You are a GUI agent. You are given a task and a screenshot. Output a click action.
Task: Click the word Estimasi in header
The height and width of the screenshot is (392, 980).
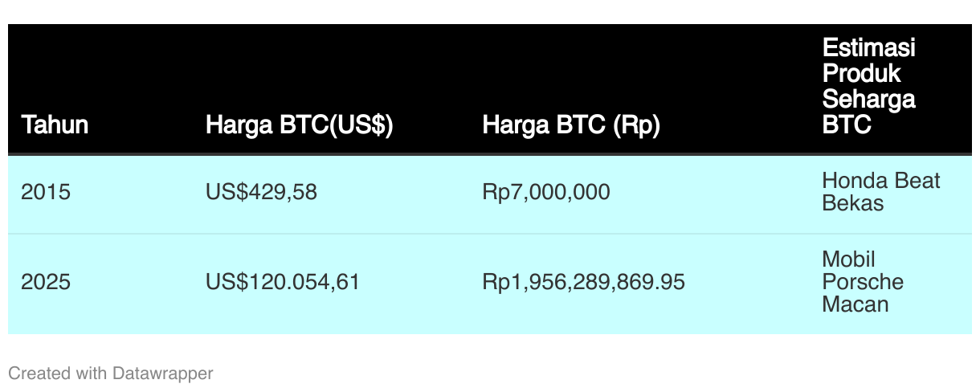pos(869,47)
